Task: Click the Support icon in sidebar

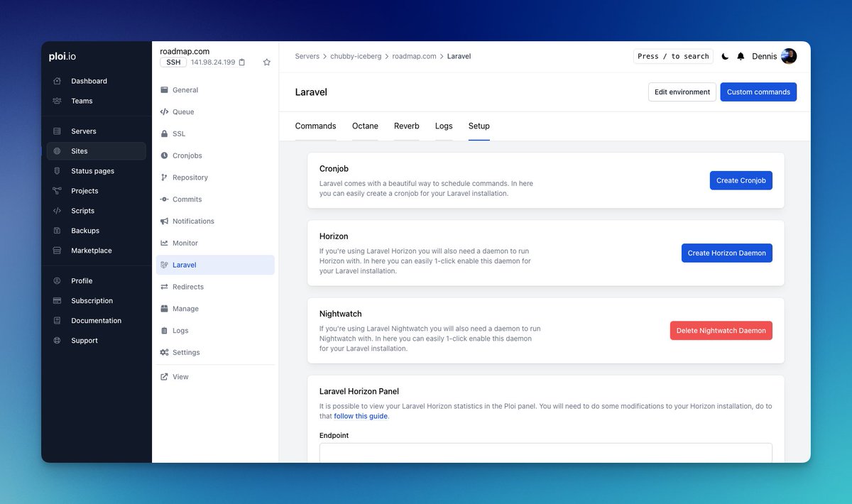Action: pos(57,341)
